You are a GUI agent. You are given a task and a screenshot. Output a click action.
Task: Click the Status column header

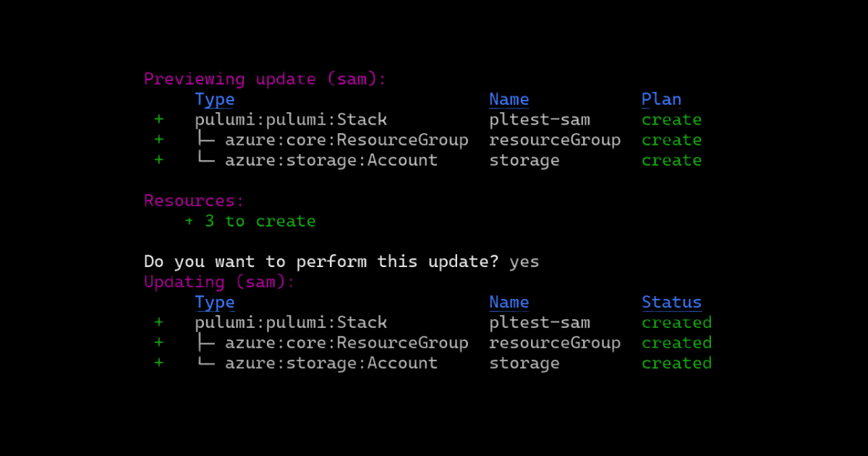(x=671, y=303)
